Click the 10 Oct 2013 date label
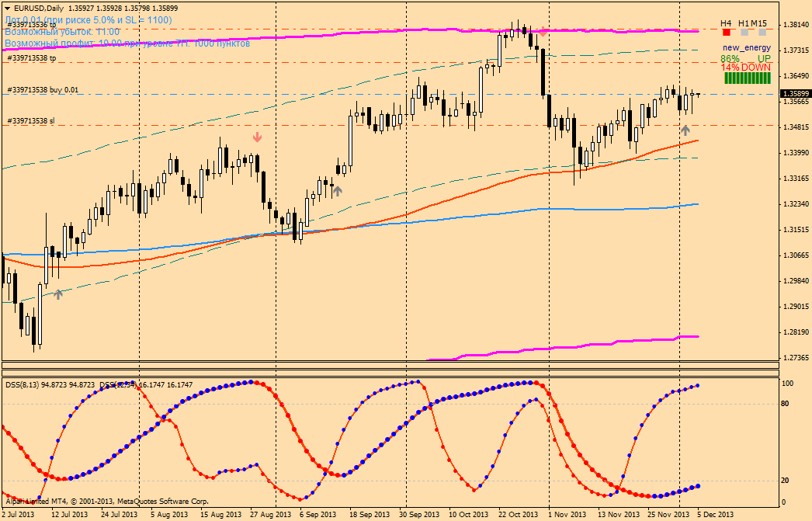 click(468, 514)
